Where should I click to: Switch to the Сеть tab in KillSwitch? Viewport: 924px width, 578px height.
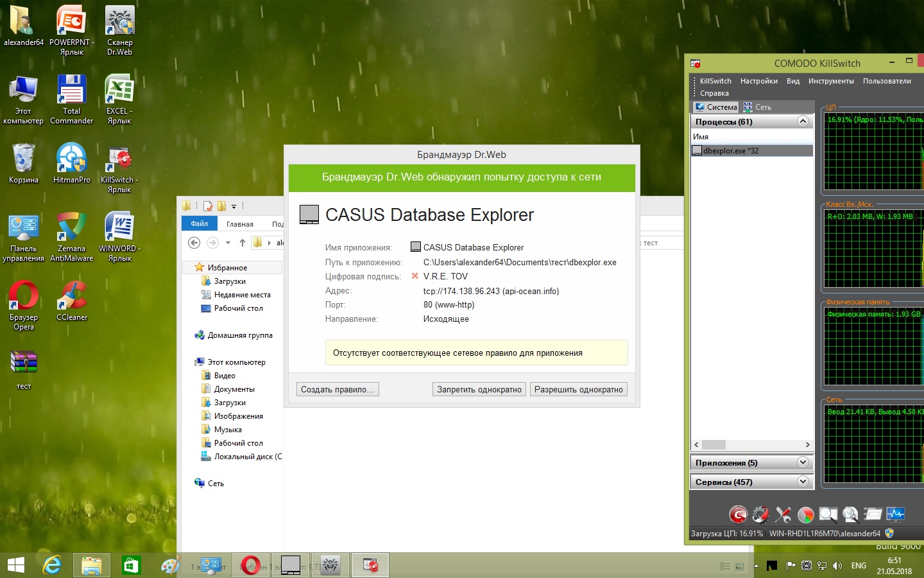pyautogui.click(x=757, y=107)
